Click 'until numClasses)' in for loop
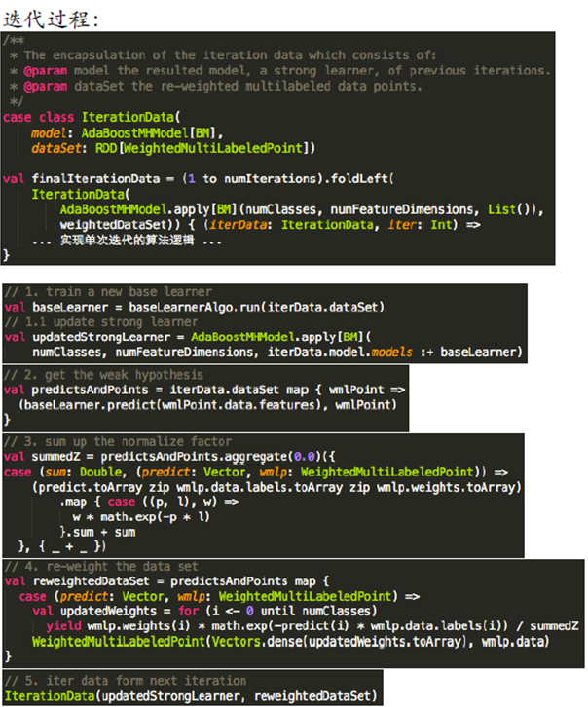588x707 pixels. pyautogui.click(x=318, y=611)
